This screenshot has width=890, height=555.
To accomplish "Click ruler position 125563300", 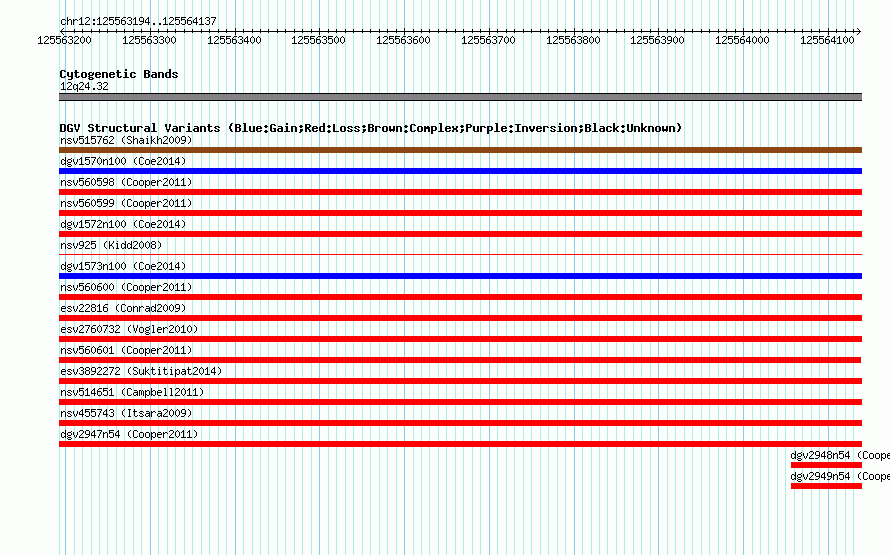I will 149,40.
